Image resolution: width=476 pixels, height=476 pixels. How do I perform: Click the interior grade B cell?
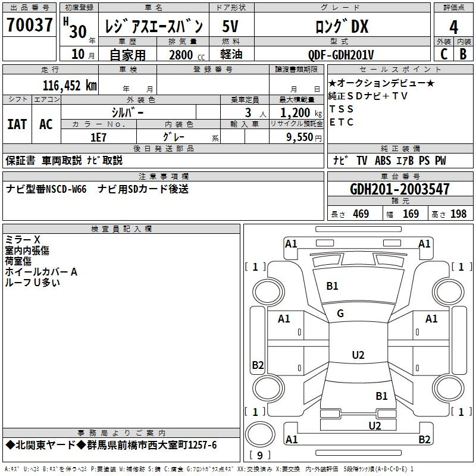coord(464,54)
